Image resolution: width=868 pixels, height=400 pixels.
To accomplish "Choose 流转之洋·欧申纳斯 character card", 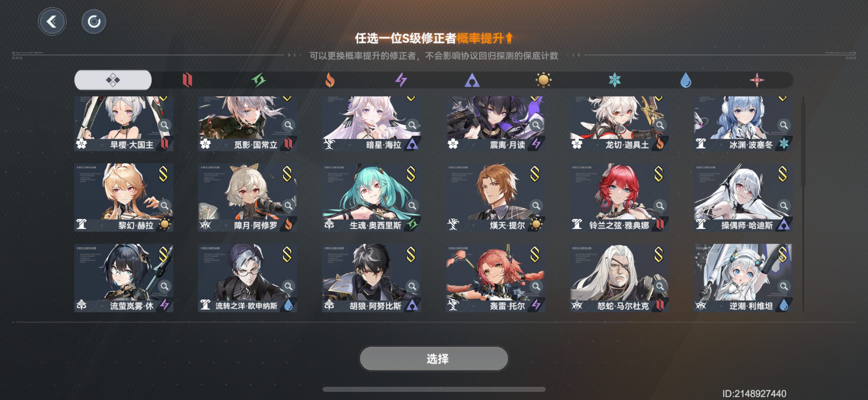I will click(248, 278).
